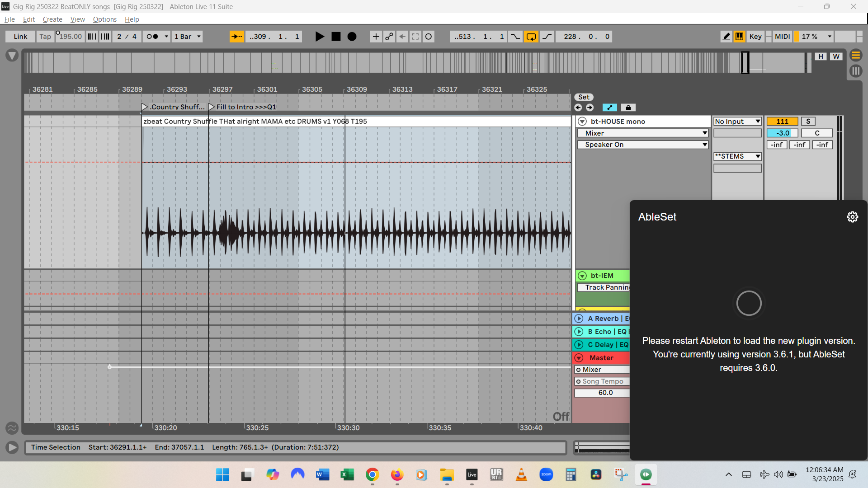Screen dimensions: 868x488
Task: Toggle Automation Arm button
Action: [x=389, y=37]
